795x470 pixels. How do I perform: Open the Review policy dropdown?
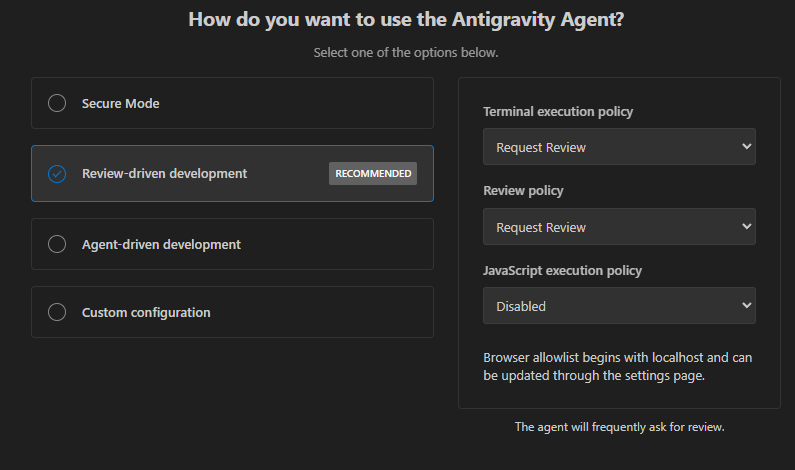click(x=618, y=227)
